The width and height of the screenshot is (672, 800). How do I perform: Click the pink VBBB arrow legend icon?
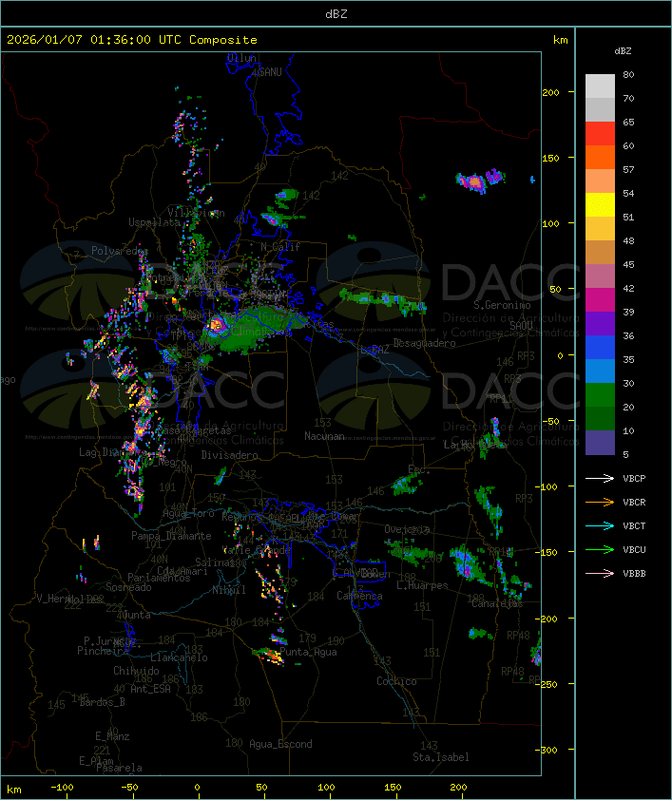[600, 574]
